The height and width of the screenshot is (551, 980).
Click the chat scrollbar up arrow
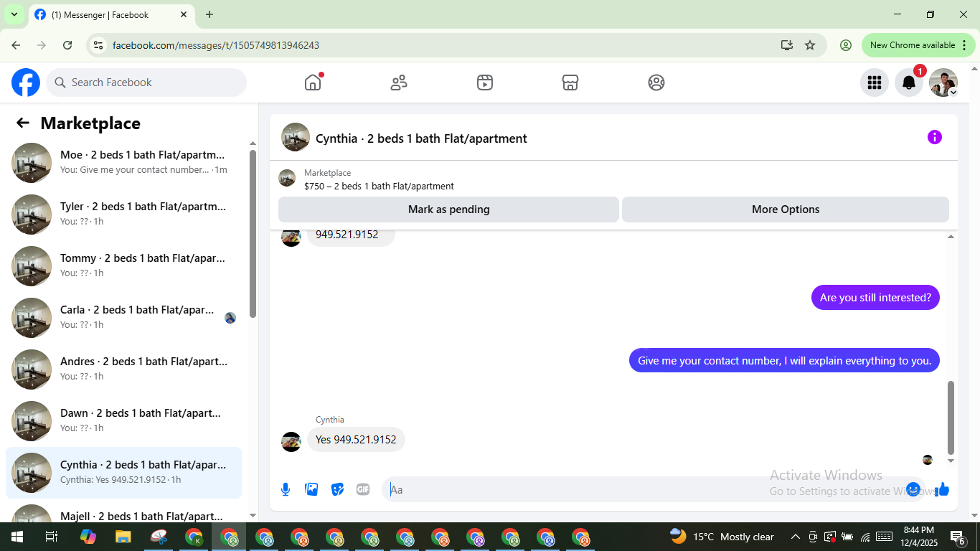pyautogui.click(x=951, y=237)
